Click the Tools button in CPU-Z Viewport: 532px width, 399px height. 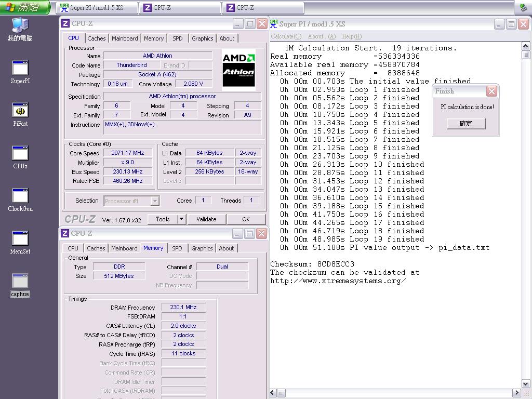[163, 219]
